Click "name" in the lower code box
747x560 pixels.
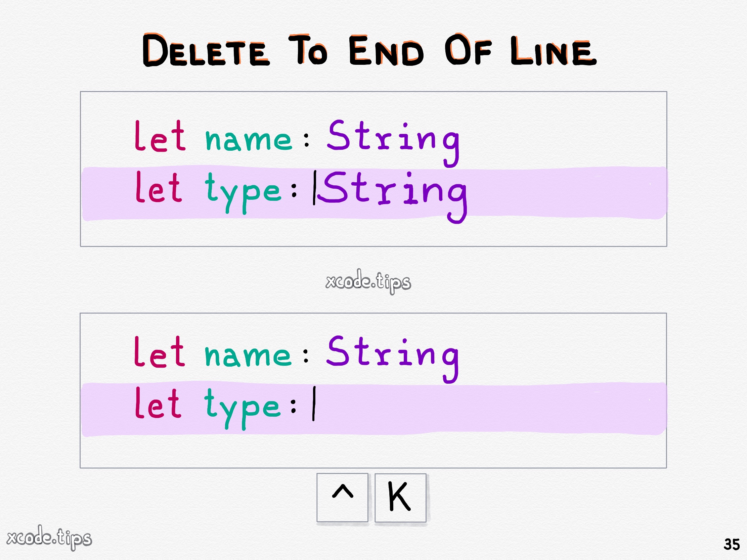248,355
